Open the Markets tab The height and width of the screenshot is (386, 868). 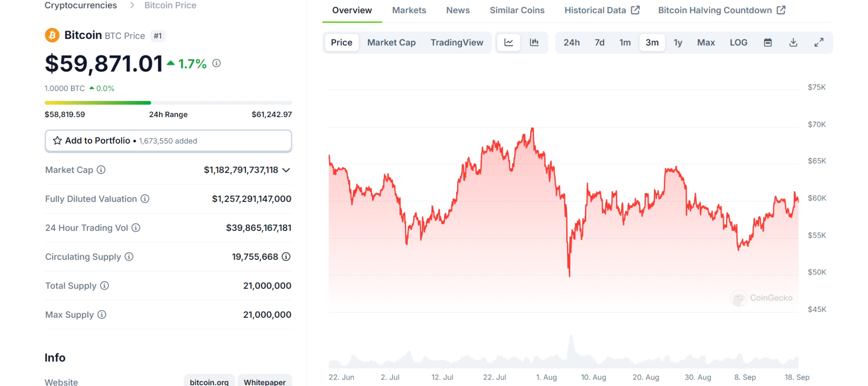pyautogui.click(x=409, y=10)
